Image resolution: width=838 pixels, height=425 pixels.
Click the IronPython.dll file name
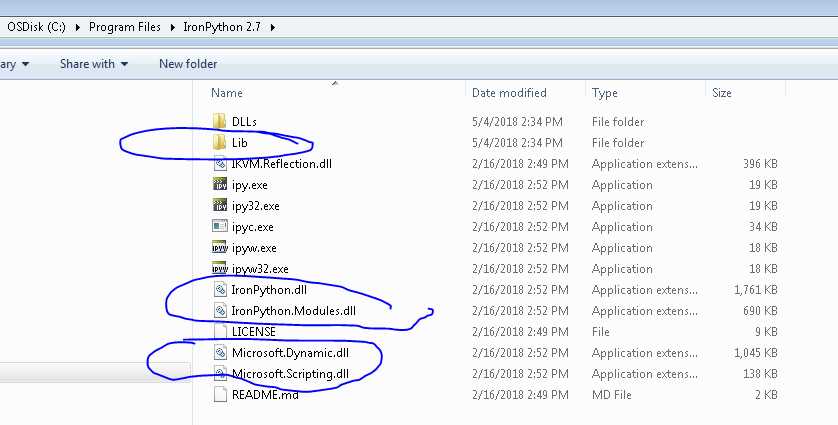coord(269,290)
